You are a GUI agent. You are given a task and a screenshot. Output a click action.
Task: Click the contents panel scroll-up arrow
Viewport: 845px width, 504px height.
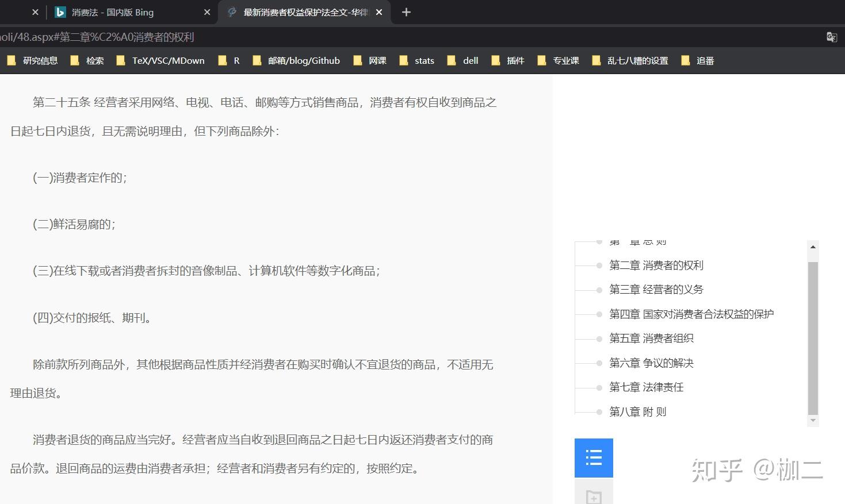pyautogui.click(x=813, y=247)
